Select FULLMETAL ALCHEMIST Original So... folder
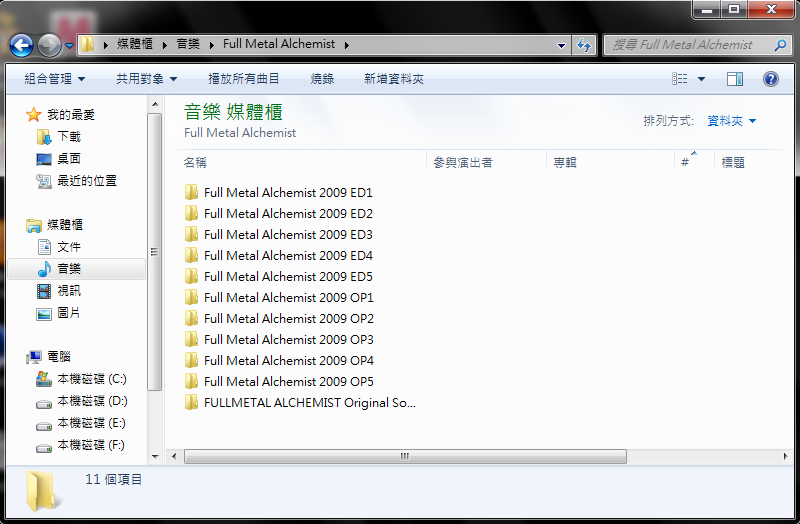 click(300, 403)
